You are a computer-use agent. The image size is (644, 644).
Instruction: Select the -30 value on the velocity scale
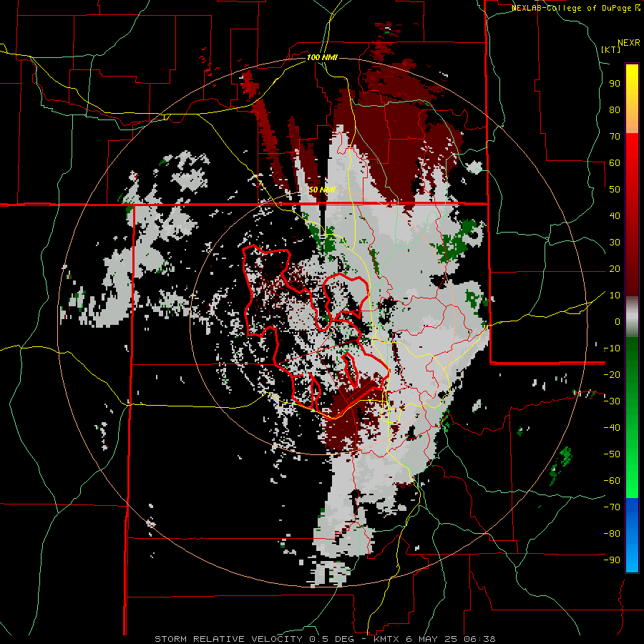612,401
